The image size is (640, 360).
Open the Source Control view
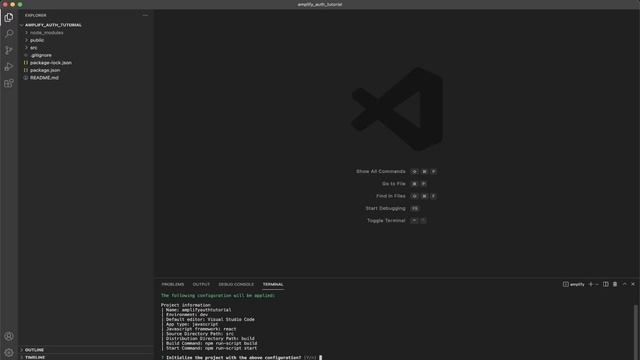pyautogui.click(x=9, y=50)
